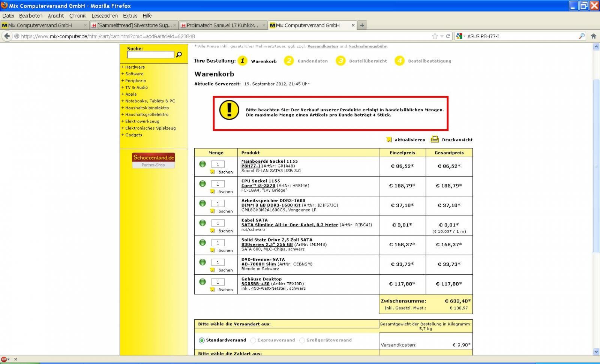Open the Core i5-3570 product link
Screen dimensions: 600x364
pos(258,186)
